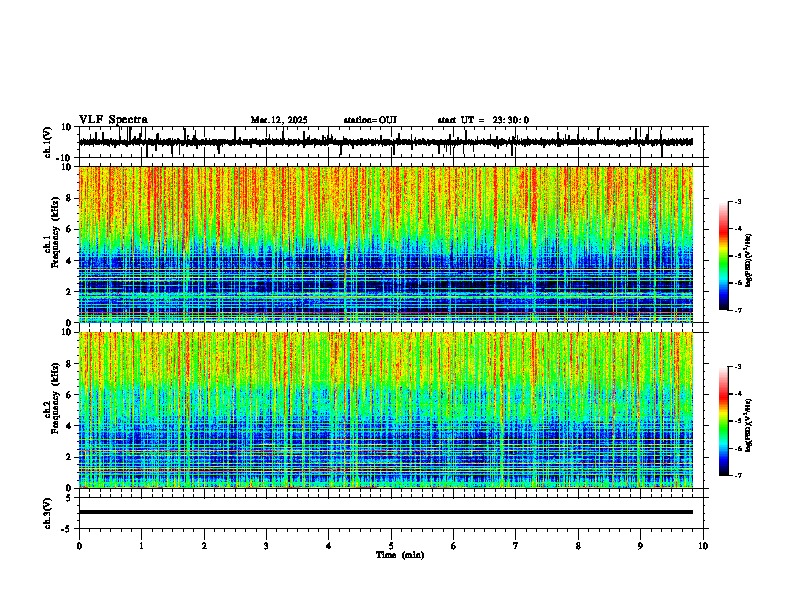Click the ch.1 color bar log(PSD) label
Viewport: 792px width, 612px height.
(x=748, y=261)
